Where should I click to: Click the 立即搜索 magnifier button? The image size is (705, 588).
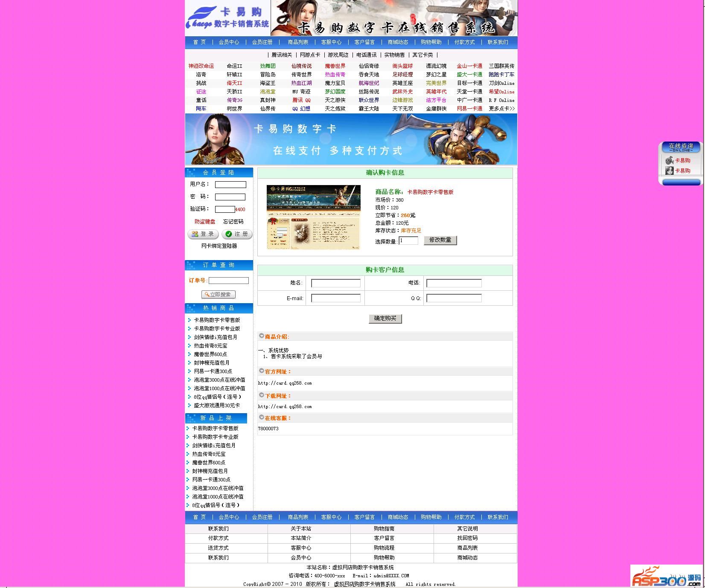pos(218,295)
